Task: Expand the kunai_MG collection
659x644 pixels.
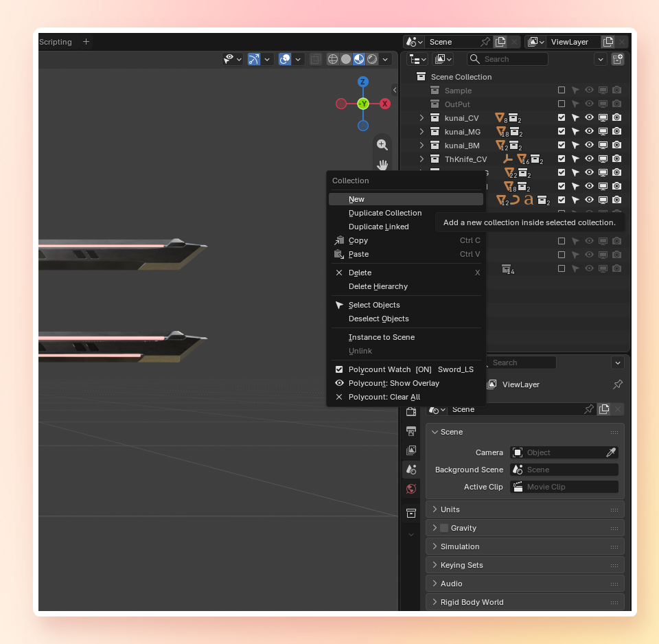Action: tap(421, 132)
